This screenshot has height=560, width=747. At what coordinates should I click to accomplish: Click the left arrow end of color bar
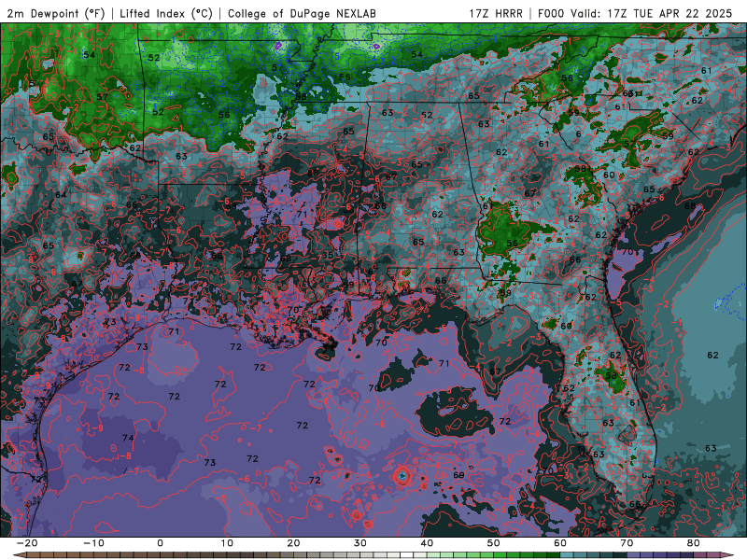click(x=18, y=555)
